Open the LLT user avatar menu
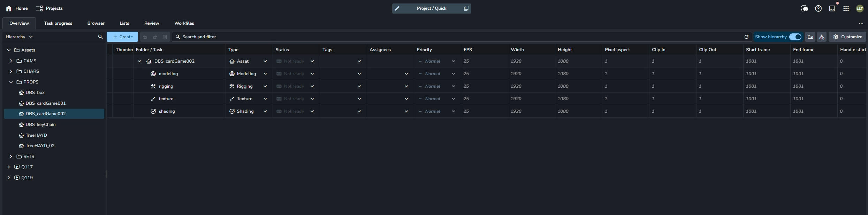868x215 pixels. point(860,8)
